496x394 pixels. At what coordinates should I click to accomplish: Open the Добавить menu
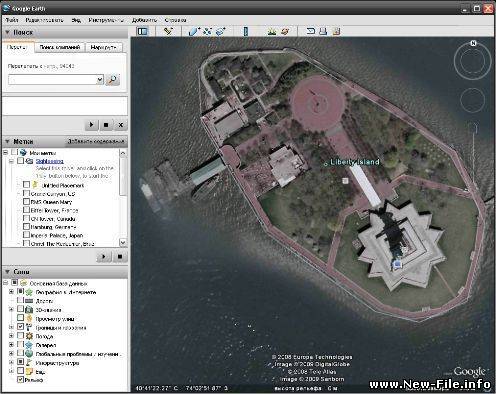144,20
